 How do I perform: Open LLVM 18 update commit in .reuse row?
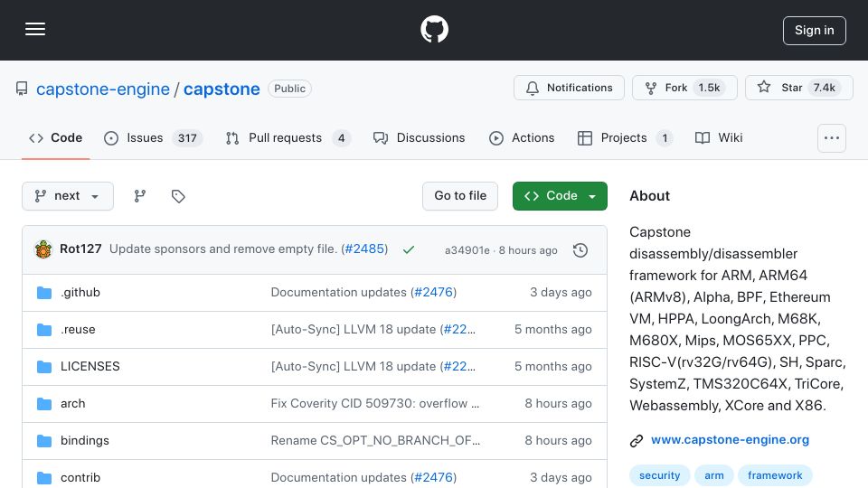click(x=354, y=329)
